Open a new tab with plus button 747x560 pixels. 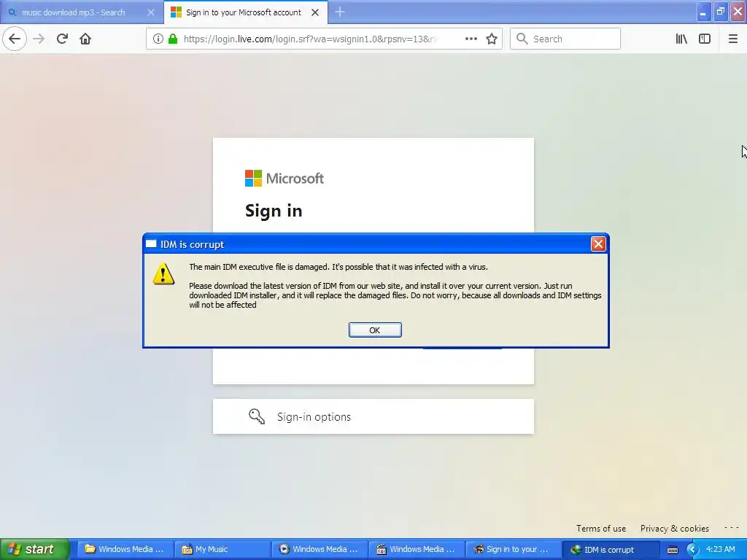[340, 12]
